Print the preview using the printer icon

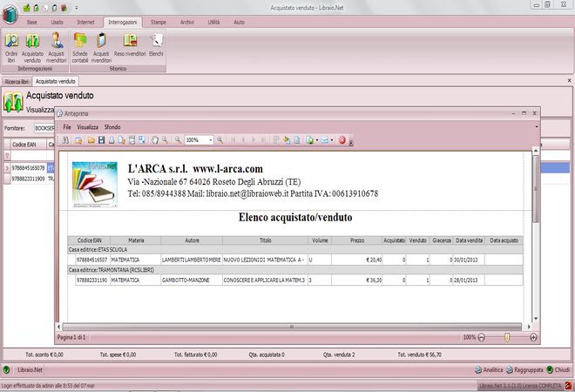point(112,140)
